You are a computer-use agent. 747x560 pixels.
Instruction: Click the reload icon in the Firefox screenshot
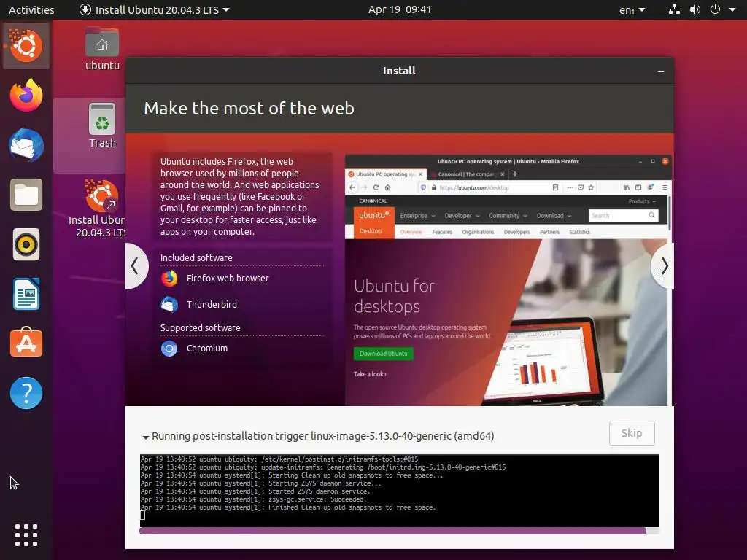376,187
